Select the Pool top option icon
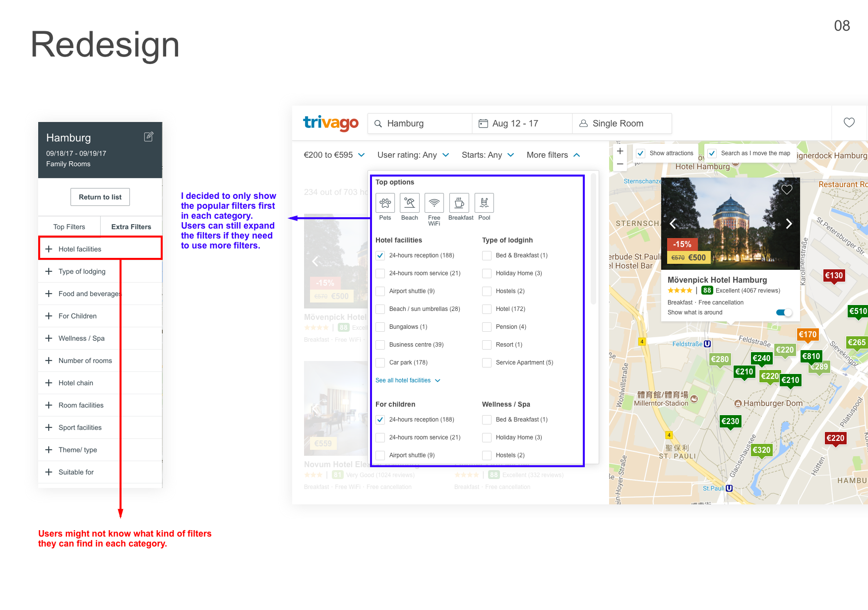The image size is (868, 610). 484,203
